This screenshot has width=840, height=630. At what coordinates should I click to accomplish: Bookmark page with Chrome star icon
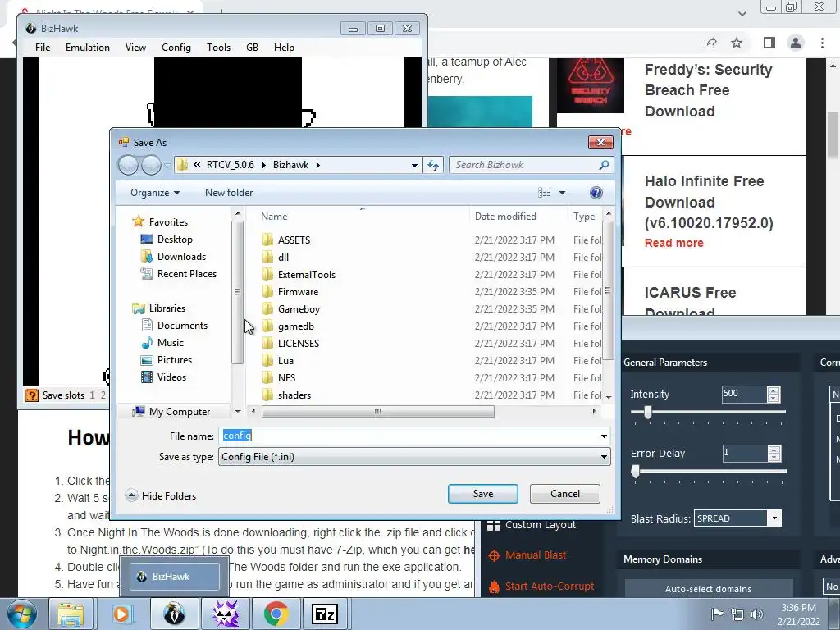737,43
